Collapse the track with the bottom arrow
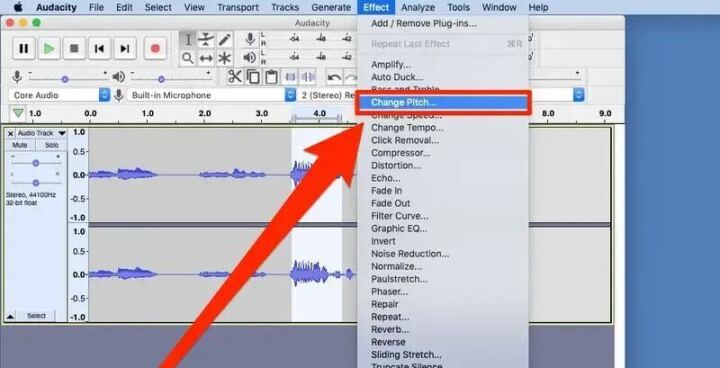 click(x=10, y=317)
